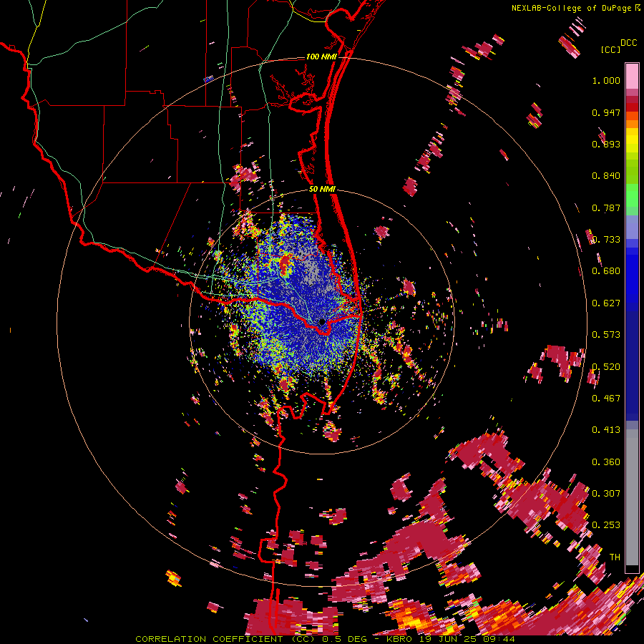The image size is (644, 644).
Task: Pick the black bottom cell of color bar
Action: tap(632, 569)
